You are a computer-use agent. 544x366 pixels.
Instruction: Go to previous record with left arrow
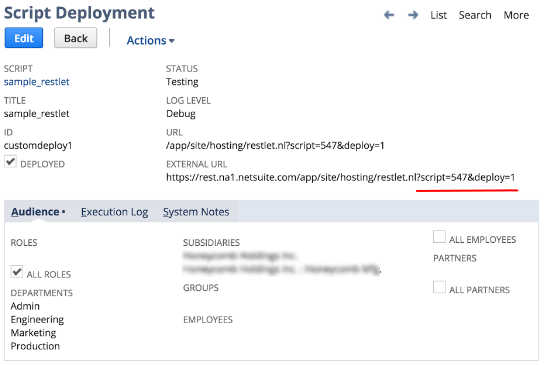[389, 15]
